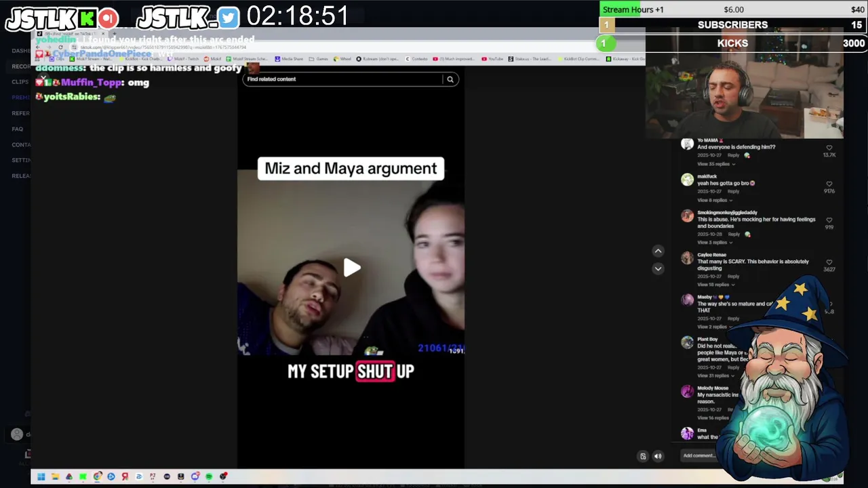The image size is (868, 488).
Task: Expand View 16 replies under Melody Mouse
Action: point(715,418)
